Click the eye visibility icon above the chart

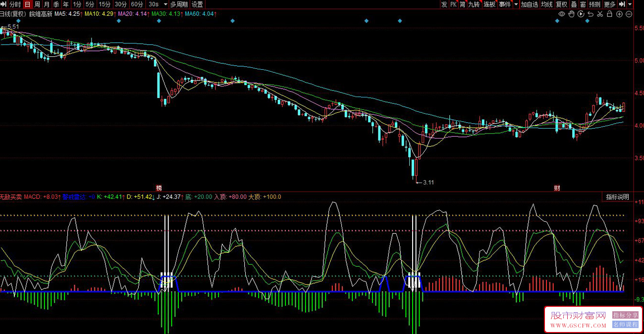pyautogui.click(x=562, y=14)
